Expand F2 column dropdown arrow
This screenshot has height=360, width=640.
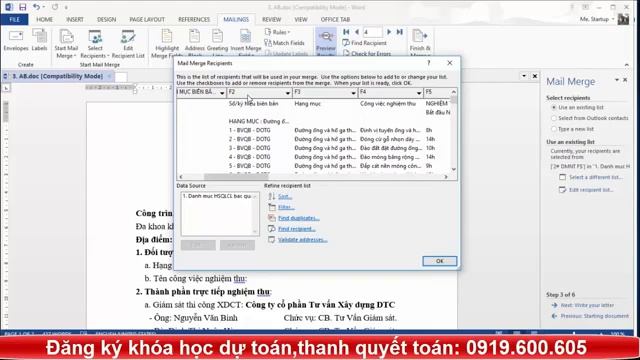point(287,93)
